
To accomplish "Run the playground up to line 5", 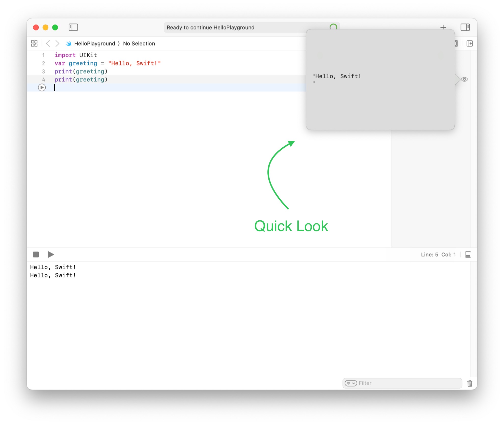I will click(42, 88).
